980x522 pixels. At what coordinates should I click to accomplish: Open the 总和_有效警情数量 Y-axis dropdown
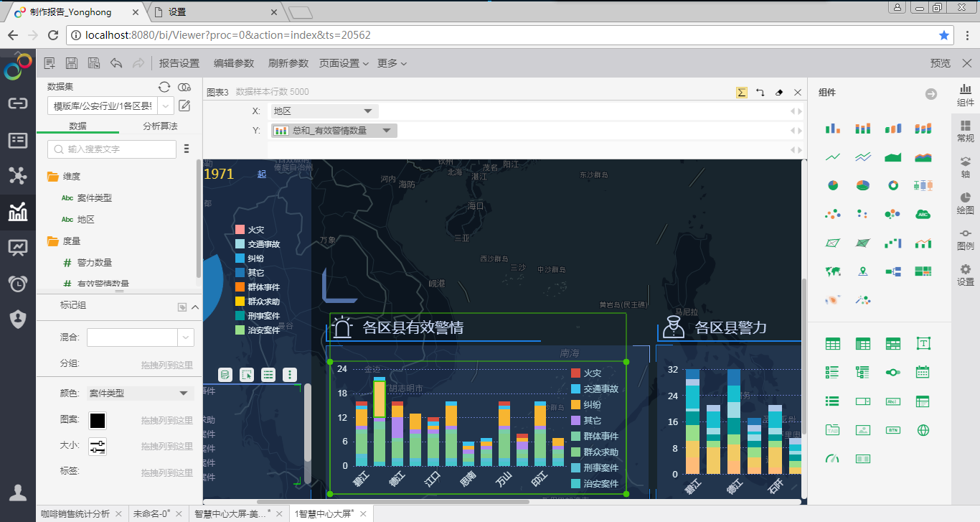(387, 131)
